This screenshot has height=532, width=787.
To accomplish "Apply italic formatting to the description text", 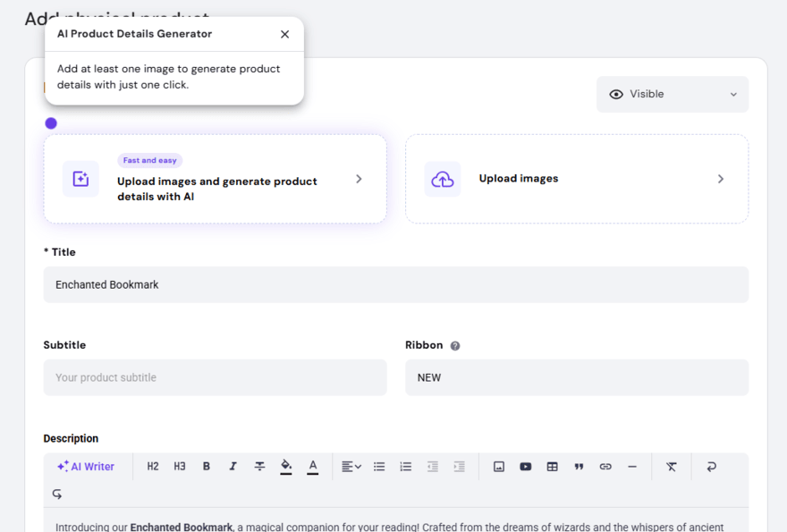I will [233, 466].
